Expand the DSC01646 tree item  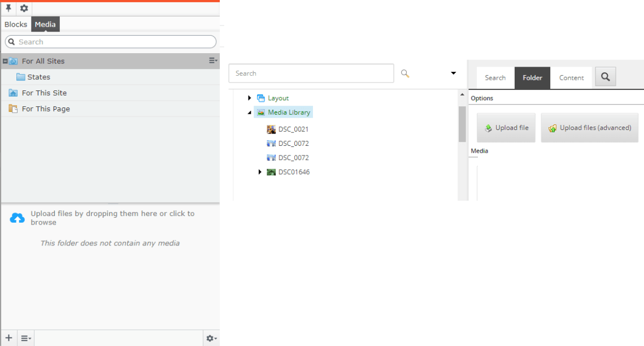point(260,172)
